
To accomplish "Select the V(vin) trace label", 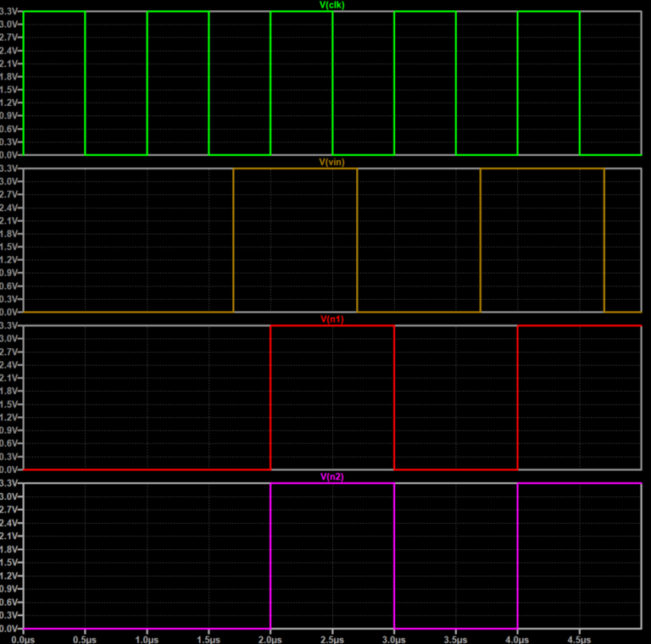I will (331, 162).
